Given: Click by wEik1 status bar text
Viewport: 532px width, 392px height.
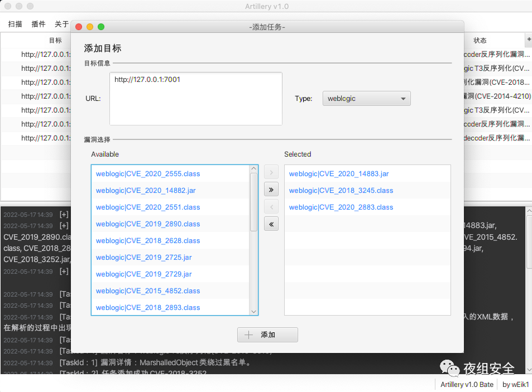Looking at the screenshot, I should tap(515, 385).
